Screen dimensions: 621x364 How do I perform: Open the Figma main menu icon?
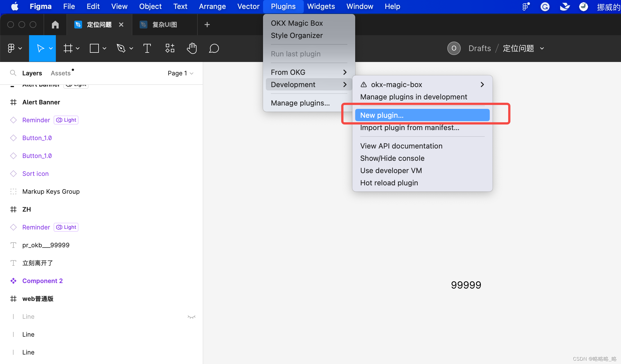[11, 48]
